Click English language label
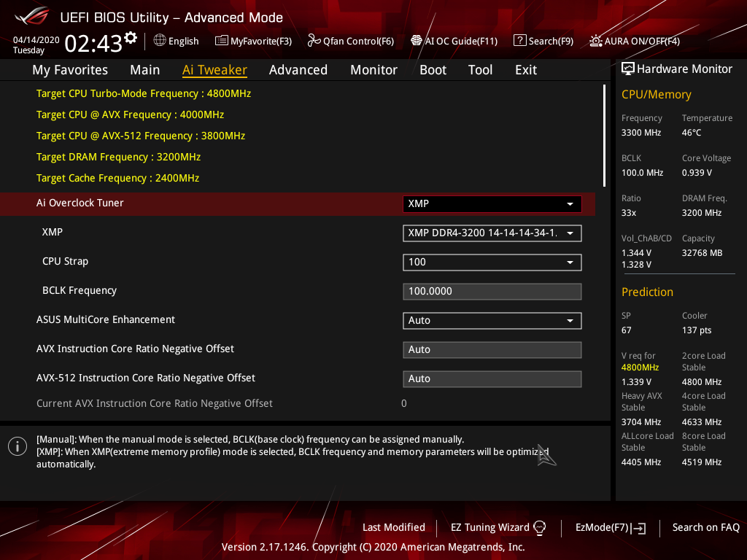Image resolution: width=747 pixels, height=560 pixels. (183, 41)
